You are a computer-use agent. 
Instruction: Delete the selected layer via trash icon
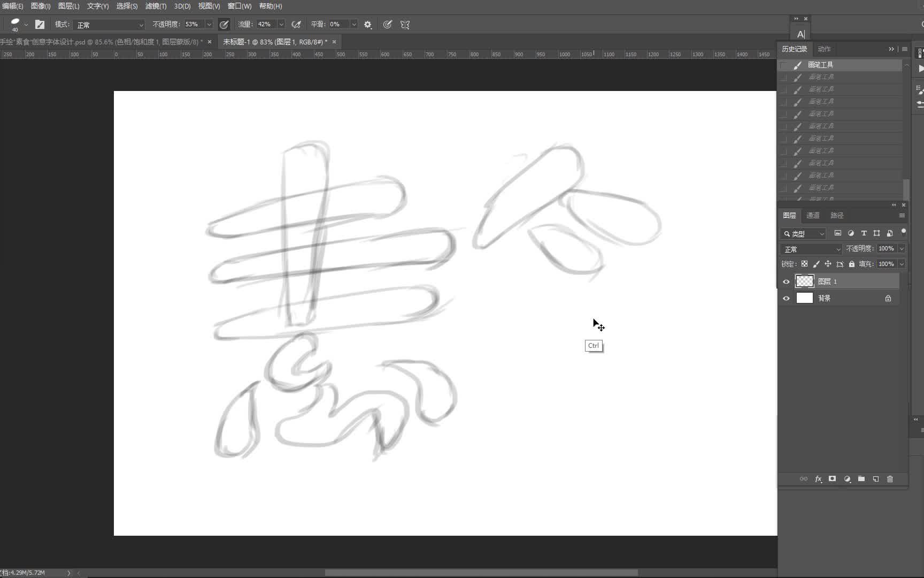890,479
